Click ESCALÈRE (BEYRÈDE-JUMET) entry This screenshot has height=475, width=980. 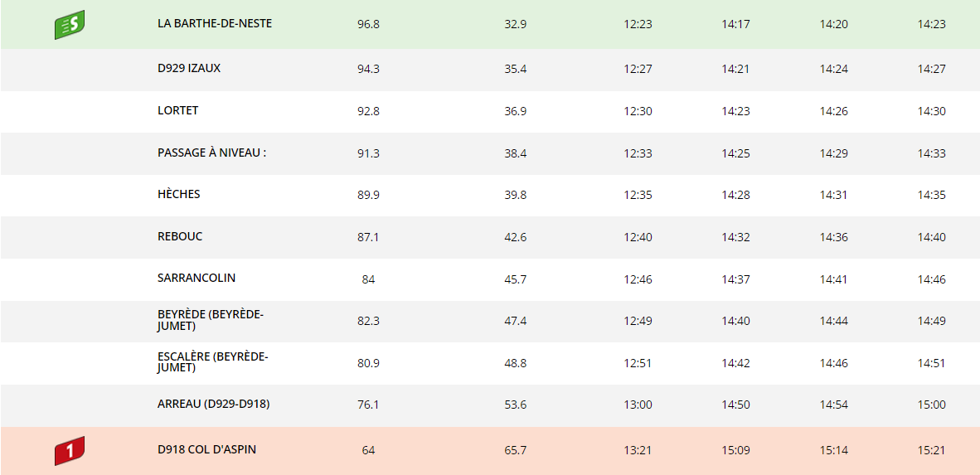tap(212, 362)
